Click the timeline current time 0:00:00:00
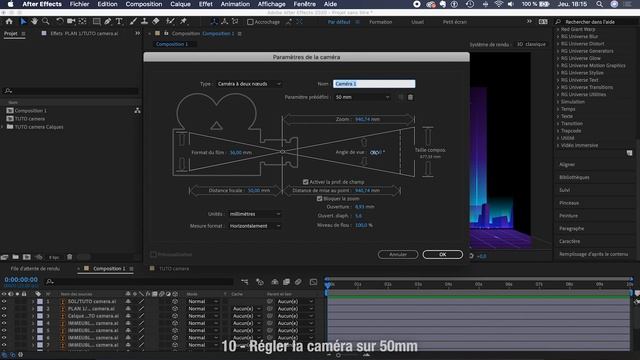This screenshot has height=360, width=640. pos(21,280)
